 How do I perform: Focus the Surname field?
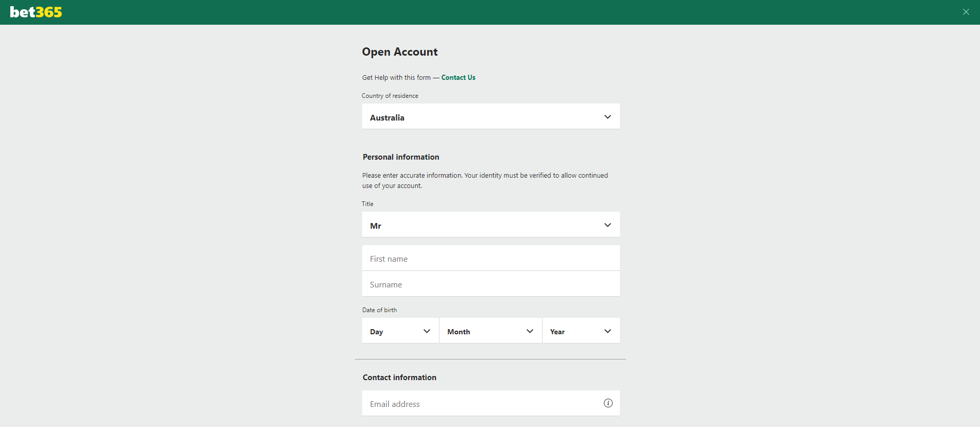(x=491, y=284)
